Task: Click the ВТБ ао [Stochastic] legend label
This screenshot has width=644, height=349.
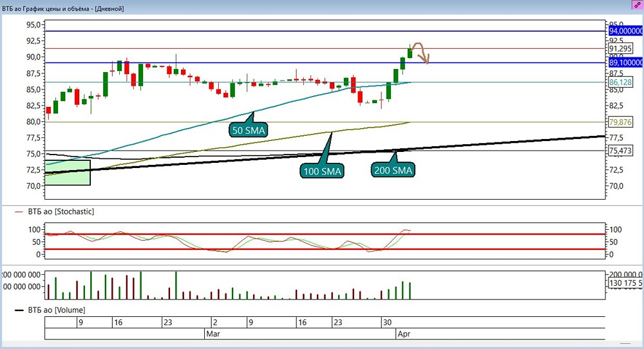Action: [x=61, y=212]
